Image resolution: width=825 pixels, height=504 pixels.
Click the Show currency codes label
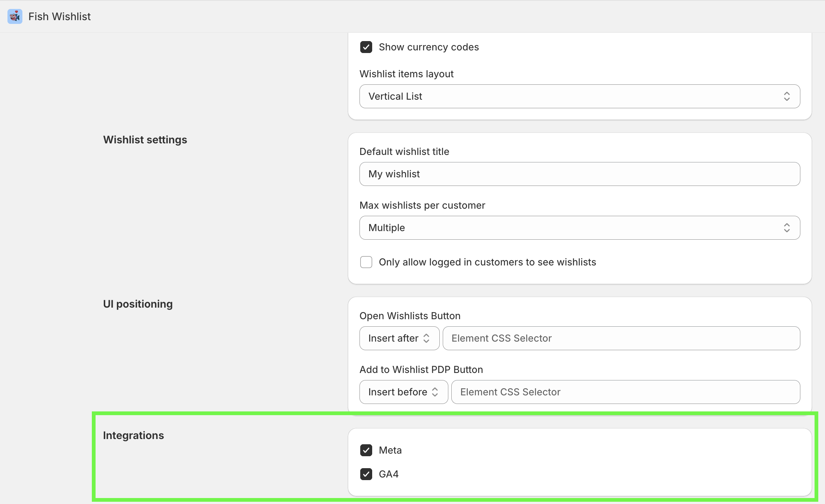click(429, 47)
